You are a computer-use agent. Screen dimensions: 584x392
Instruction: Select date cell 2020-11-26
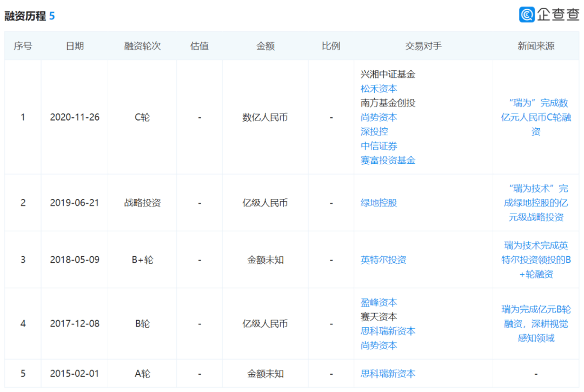(75, 117)
